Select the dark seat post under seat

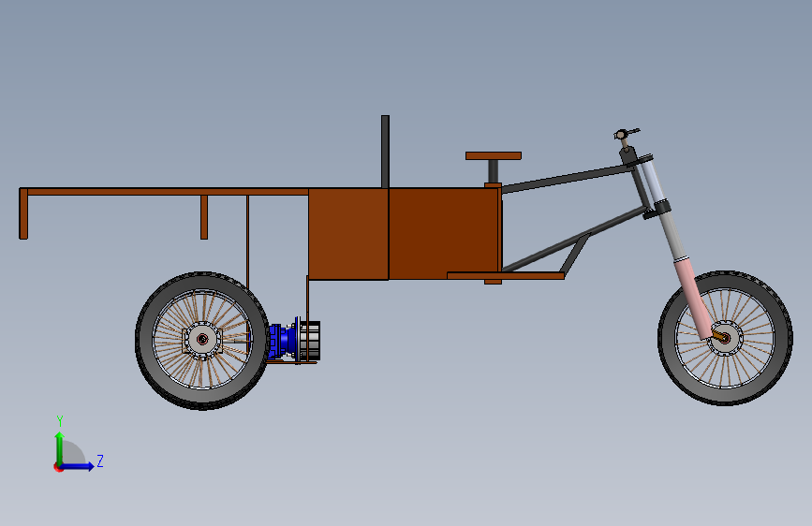tap(494, 171)
